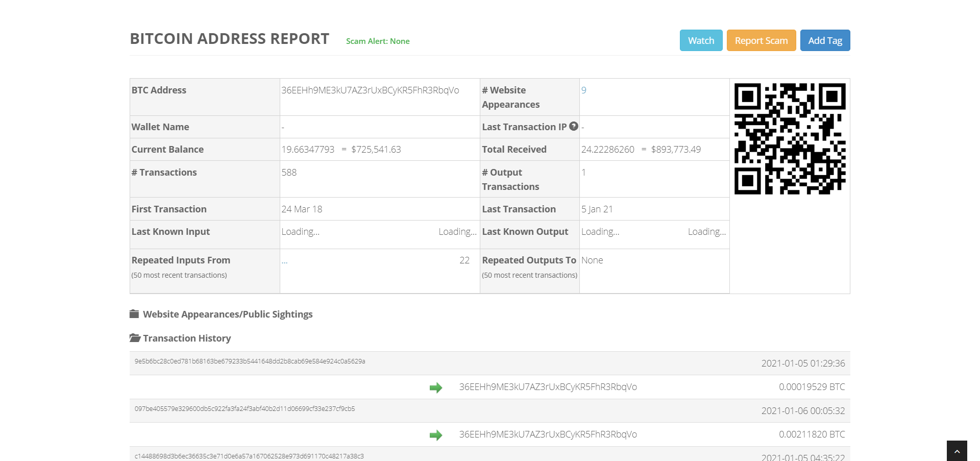Click timestamp 2021-01-06 00:05:32
Screen dimensions: 980x461
point(803,410)
